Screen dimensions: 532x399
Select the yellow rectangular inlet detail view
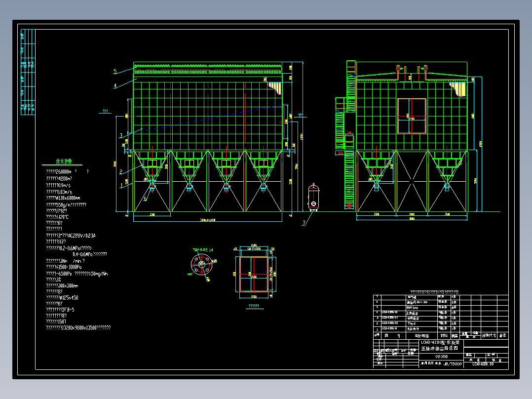[x=254, y=275]
